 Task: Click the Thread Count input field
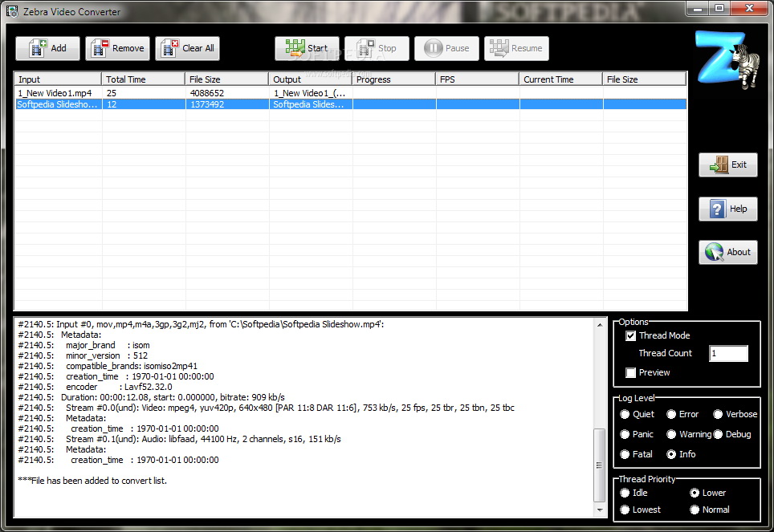tap(728, 353)
